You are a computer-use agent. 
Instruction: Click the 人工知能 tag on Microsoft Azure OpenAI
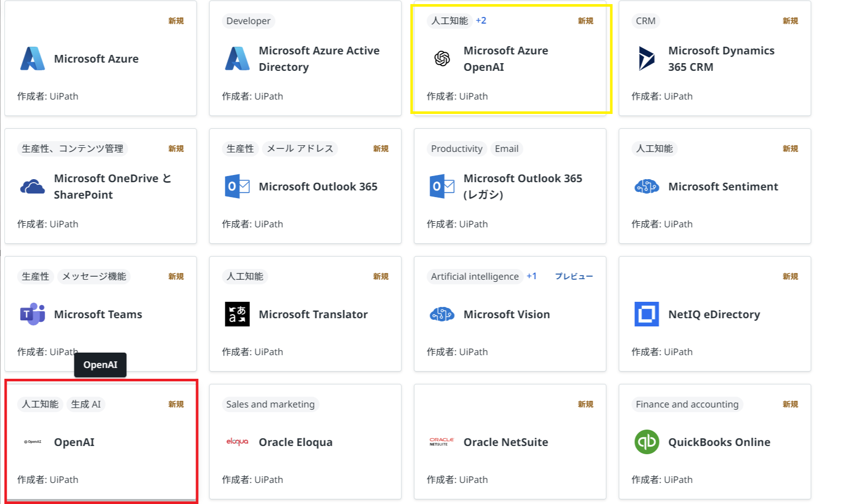pyautogui.click(x=450, y=21)
